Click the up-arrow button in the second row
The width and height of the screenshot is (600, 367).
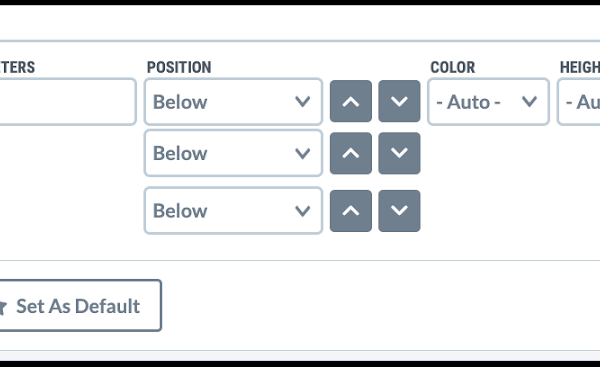(351, 153)
